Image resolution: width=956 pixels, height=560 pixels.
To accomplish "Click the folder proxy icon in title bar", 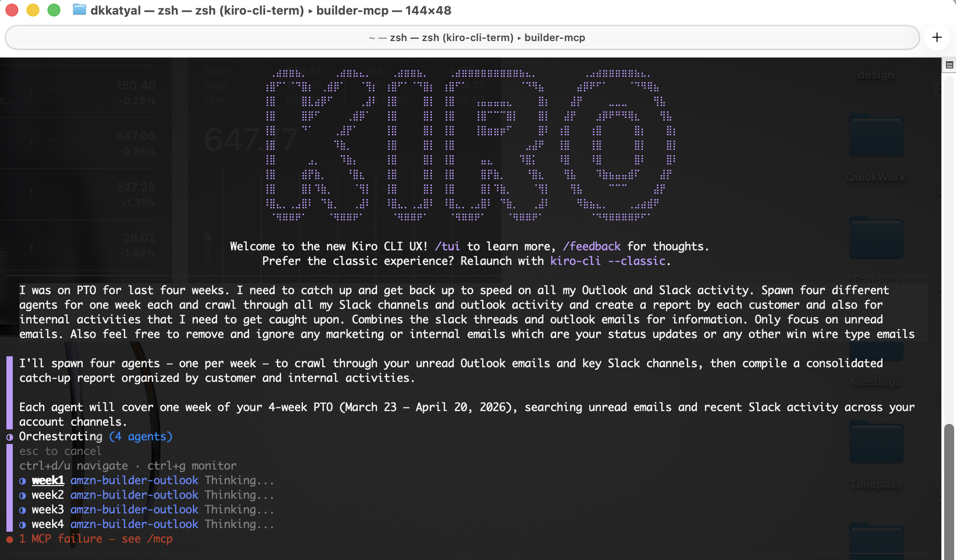I will tap(79, 10).
